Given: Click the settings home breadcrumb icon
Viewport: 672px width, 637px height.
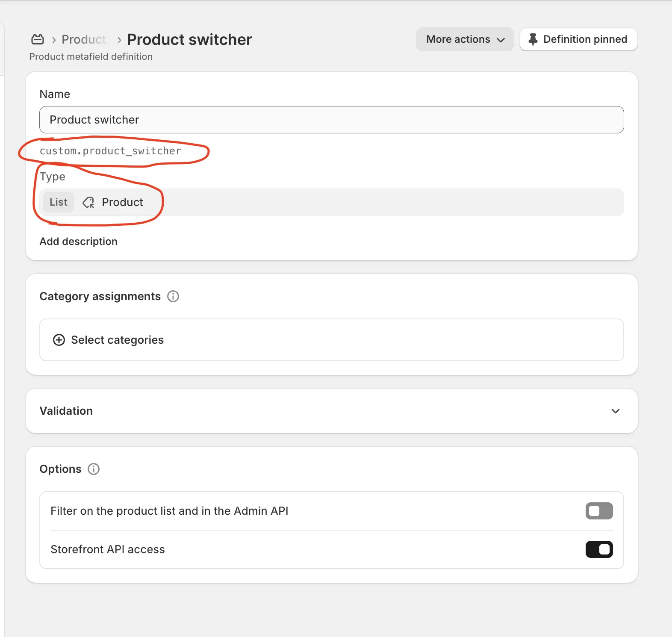Looking at the screenshot, I should coord(38,39).
